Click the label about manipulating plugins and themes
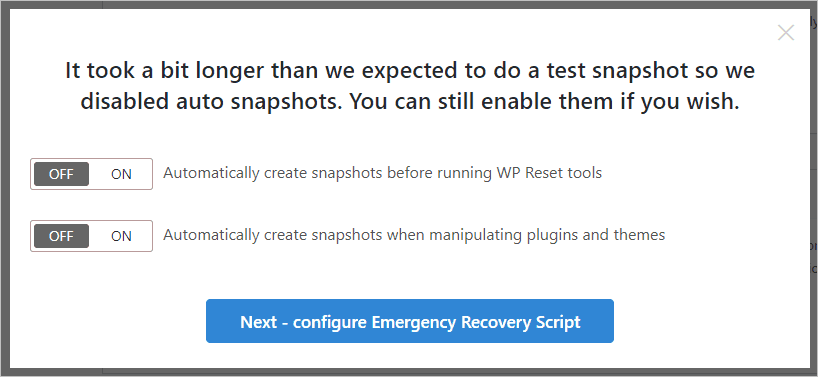 [414, 235]
